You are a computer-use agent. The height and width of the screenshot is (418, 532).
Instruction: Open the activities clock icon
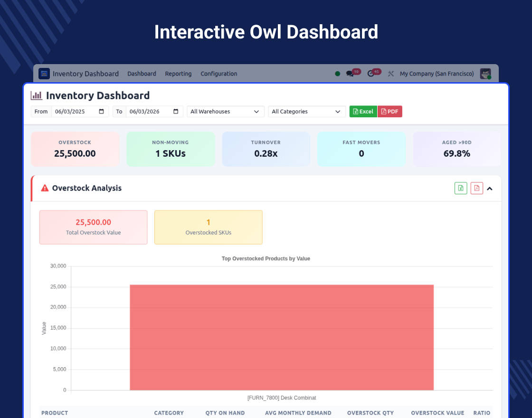click(x=371, y=74)
